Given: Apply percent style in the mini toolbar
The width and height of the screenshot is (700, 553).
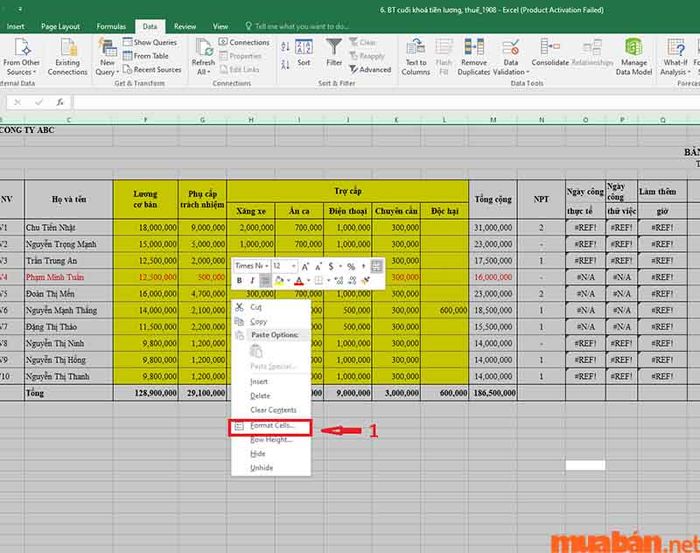Looking at the screenshot, I should pyautogui.click(x=351, y=266).
